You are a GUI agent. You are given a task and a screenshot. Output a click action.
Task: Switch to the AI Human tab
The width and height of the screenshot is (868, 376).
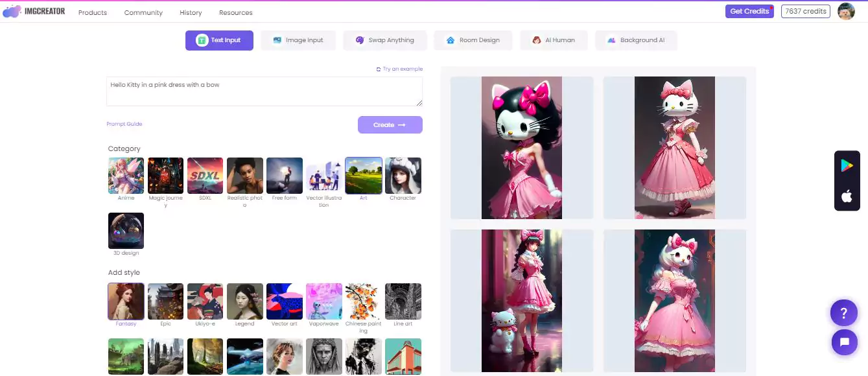point(554,40)
